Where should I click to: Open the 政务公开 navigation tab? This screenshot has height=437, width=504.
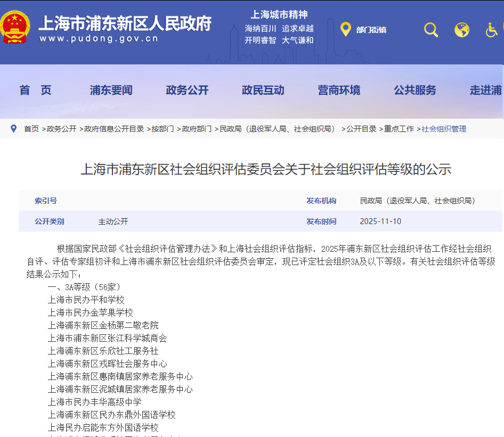point(186,91)
